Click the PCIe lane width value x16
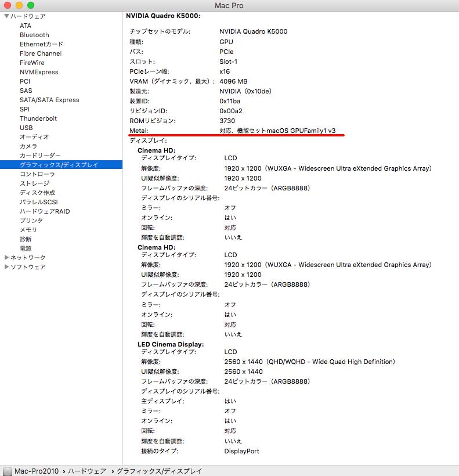This screenshot has width=459, height=476. click(x=225, y=71)
